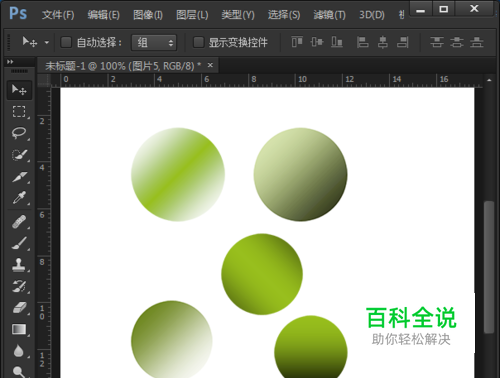
Task: Click the top-right dark olive gradient circle
Action: (x=300, y=174)
